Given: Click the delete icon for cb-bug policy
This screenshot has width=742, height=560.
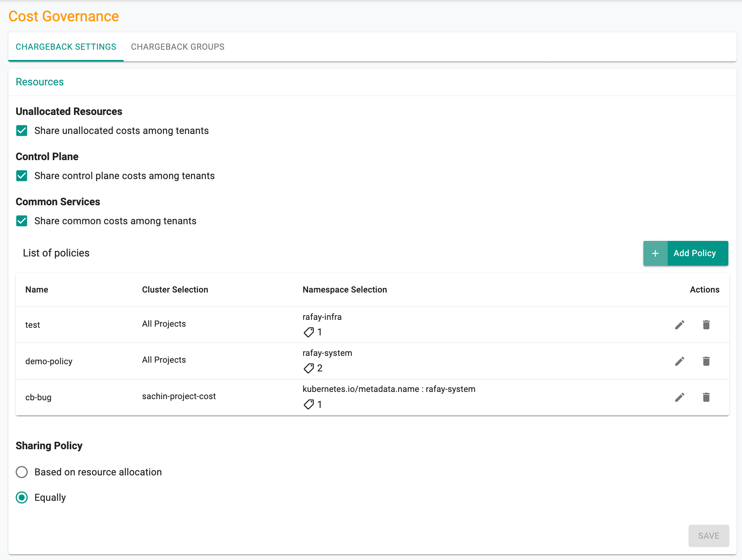Looking at the screenshot, I should 706,396.
